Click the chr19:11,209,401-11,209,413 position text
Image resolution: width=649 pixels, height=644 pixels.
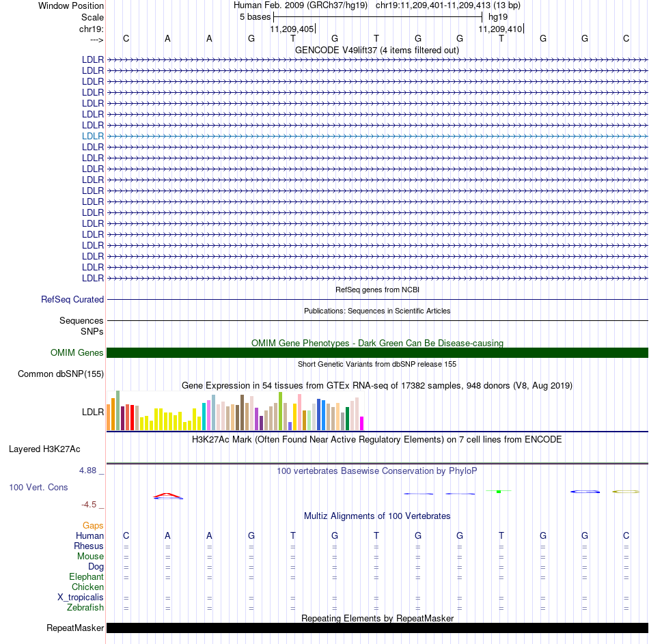pos(448,5)
